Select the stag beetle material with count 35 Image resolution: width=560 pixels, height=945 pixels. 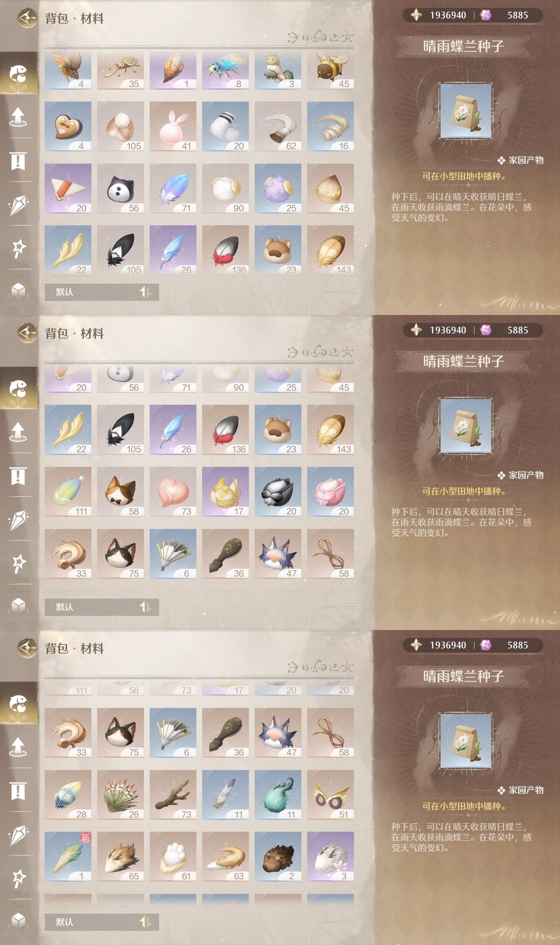pos(120,70)
